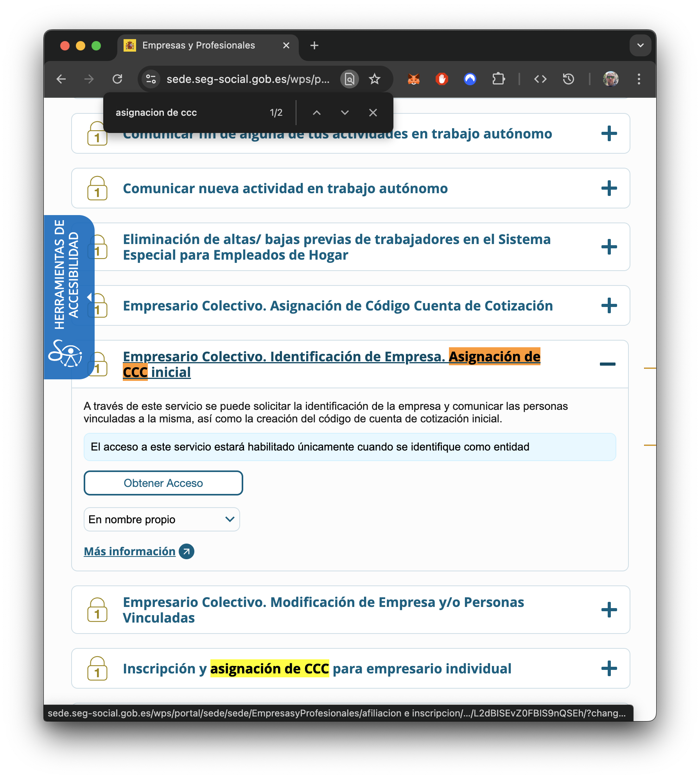Click the find-in-page search text field
The width and height of the screenshot is (700, 779).
(188, 113)
